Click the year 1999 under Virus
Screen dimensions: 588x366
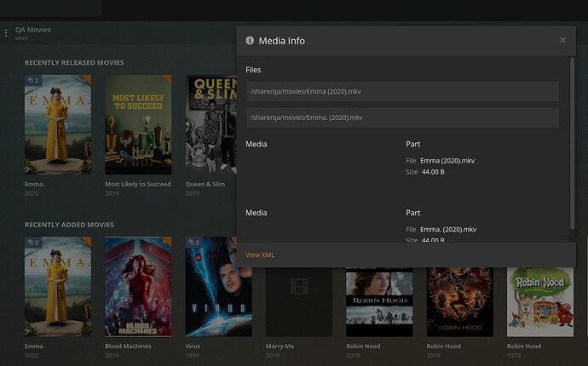(192, 356)
